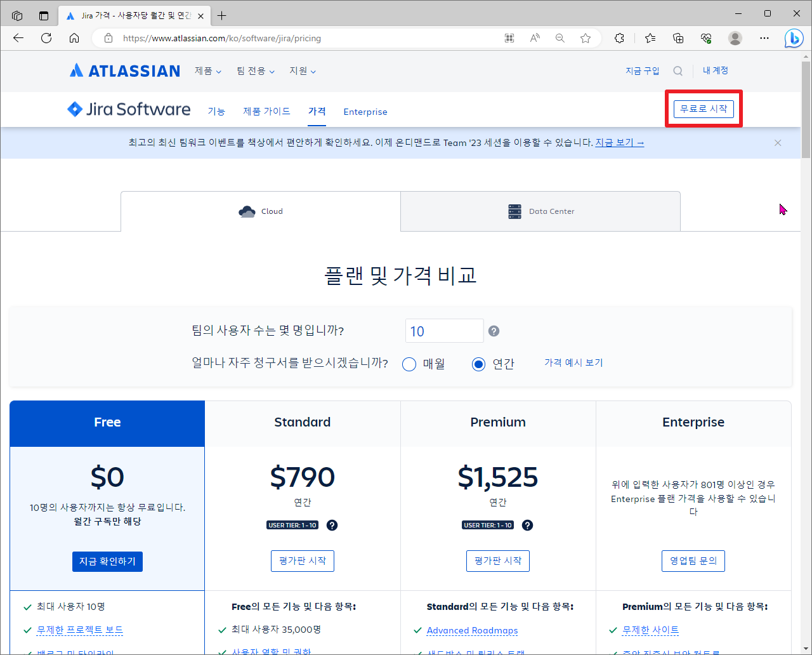The image size is (812, 655).
Task: Open the Enterprise nav item
Action: (365, 112)
